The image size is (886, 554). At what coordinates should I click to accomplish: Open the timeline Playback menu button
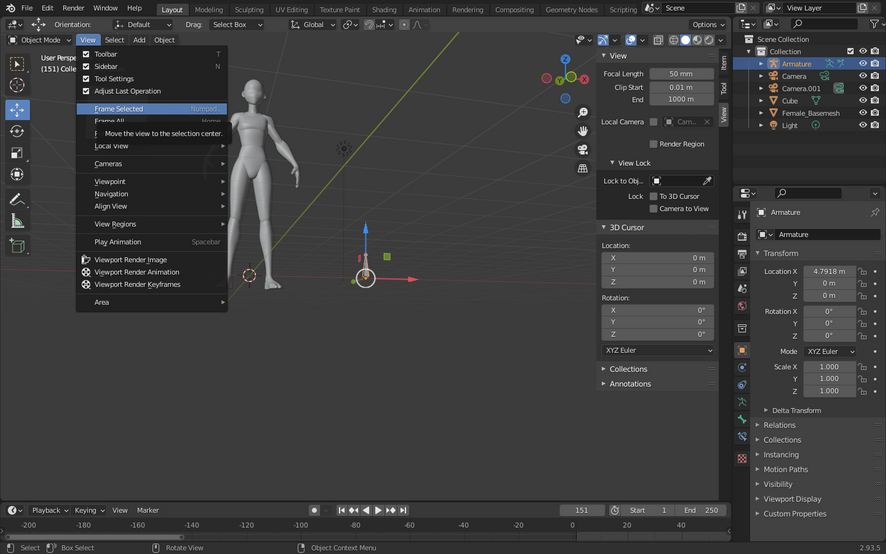[49, 510]
